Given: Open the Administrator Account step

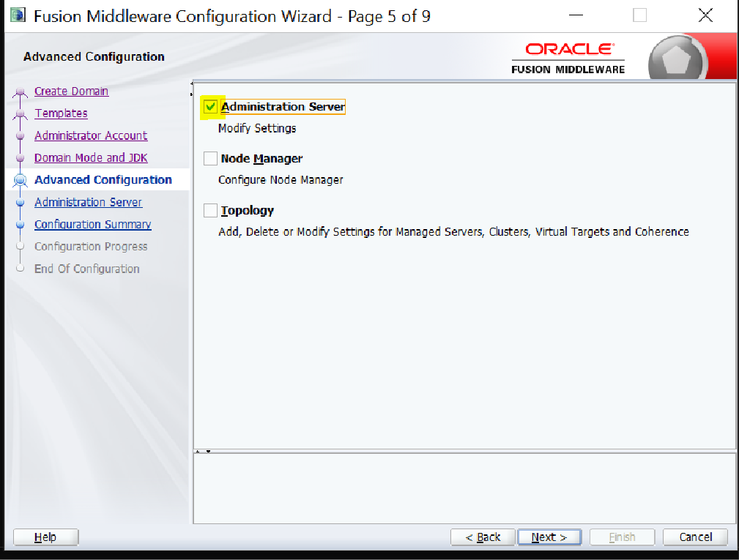Looking at the screenshot, I should (x=91, y=135).
